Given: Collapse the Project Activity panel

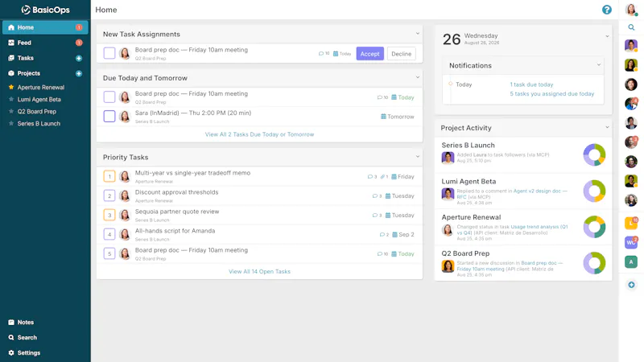Looking at the screenshot, I should 607,127.
